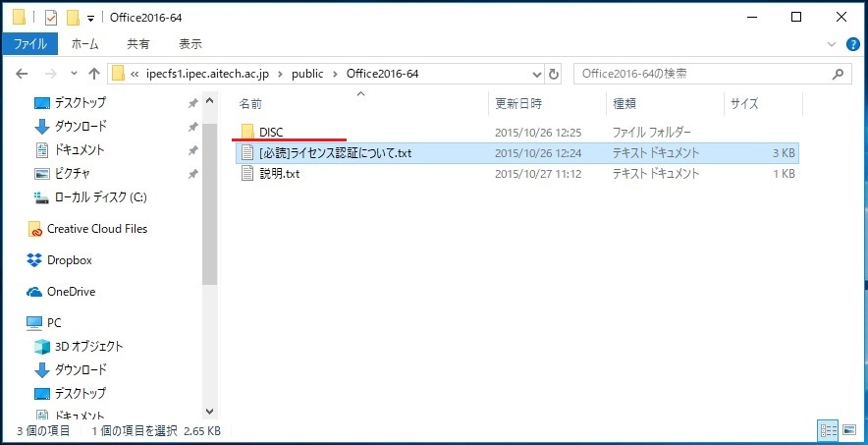Click the Office2016-64 breadcrumb segment
Image resolution: width=868 pixels, height=445 pixels.
click(x=383, y=74)
